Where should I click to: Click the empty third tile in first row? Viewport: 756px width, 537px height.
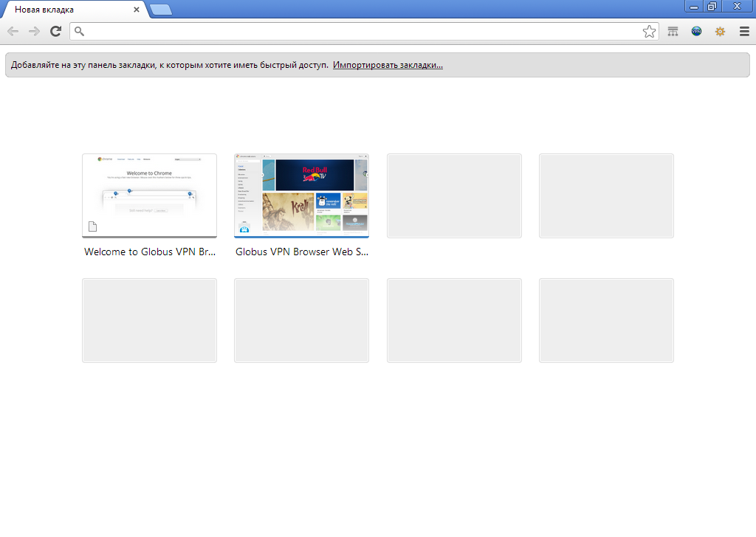click(x=454, y=195)
